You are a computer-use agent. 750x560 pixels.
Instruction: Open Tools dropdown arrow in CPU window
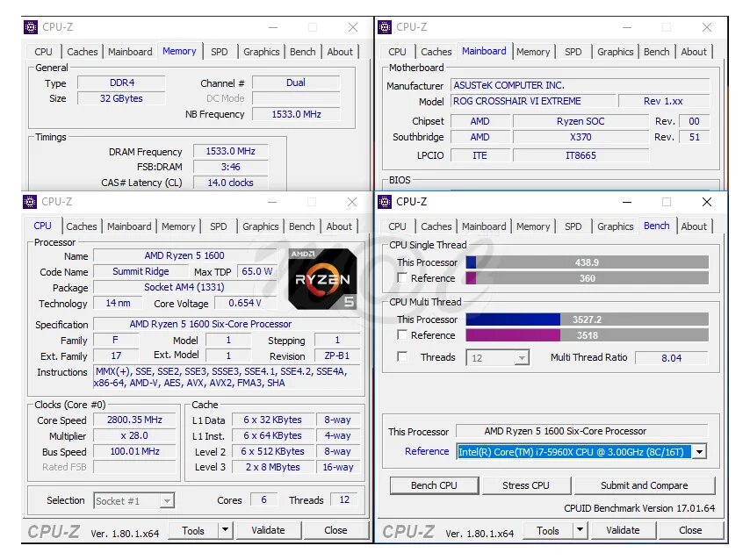(x=225, y=530)
